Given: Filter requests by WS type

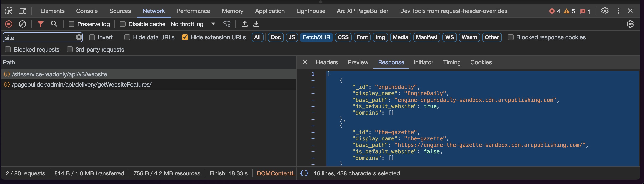Looking at the screenshot, I should click(449, 37).
